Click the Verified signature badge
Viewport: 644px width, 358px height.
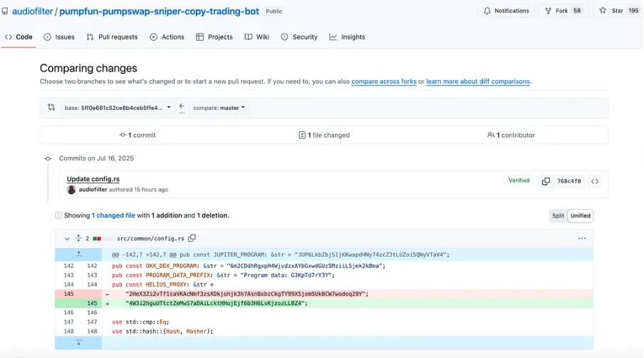tap(519, 180)
